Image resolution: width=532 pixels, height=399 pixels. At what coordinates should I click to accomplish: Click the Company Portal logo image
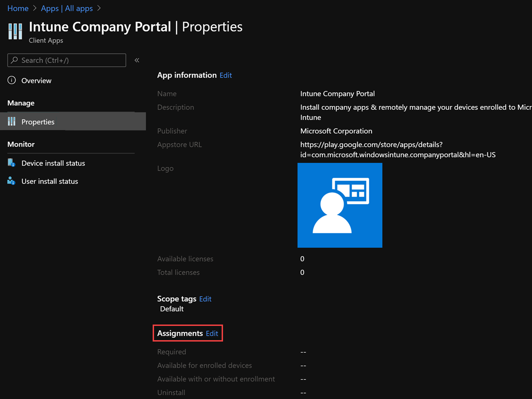click(340, 205)
